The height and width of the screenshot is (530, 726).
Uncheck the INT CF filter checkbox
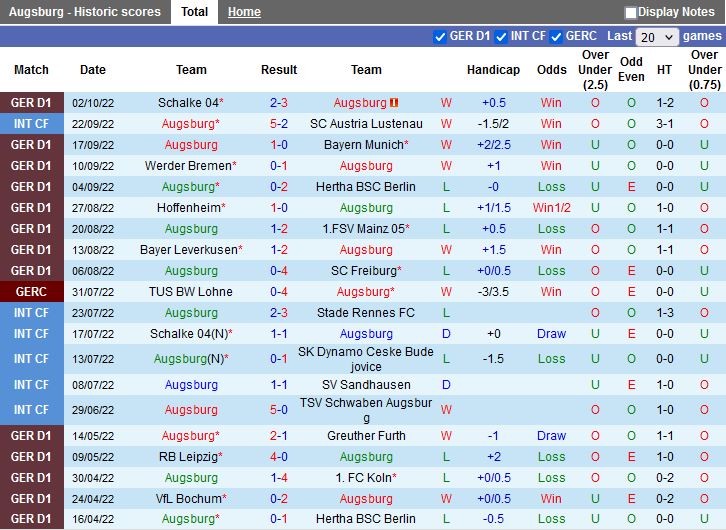click(x=501, y=37)
